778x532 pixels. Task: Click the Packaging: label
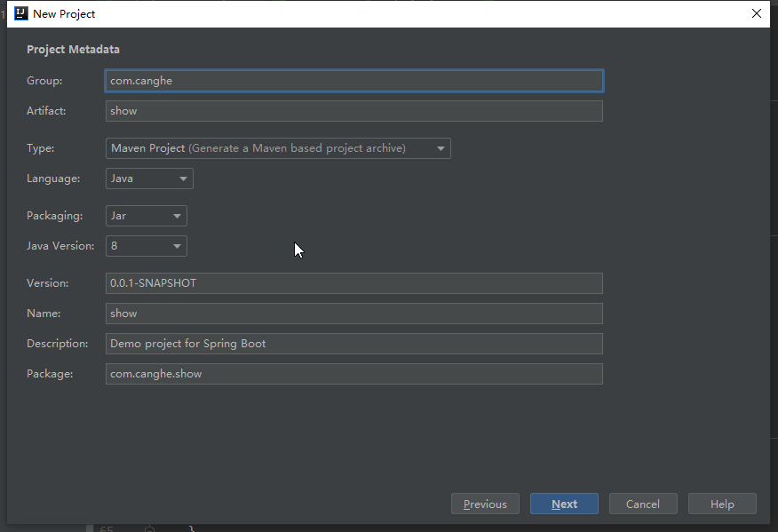point(54,216)
